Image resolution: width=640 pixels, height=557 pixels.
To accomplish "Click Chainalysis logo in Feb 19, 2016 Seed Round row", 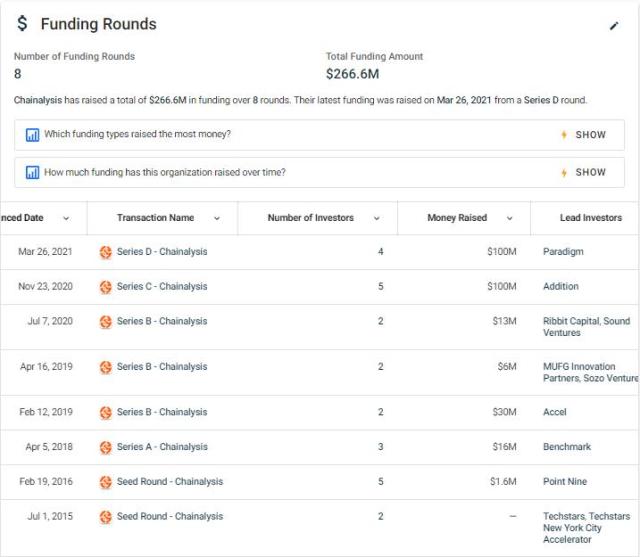I will click(x=106, y=482).
